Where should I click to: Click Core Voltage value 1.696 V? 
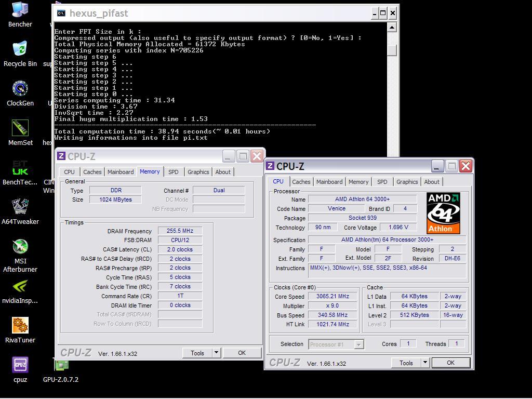tap(398, 228)
